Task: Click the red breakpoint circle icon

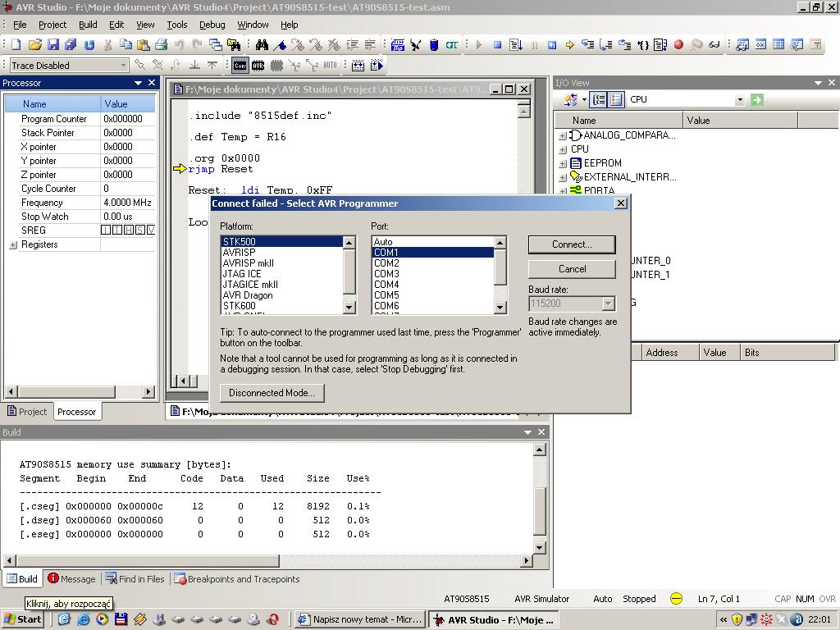Action: (x=678, y=45)
